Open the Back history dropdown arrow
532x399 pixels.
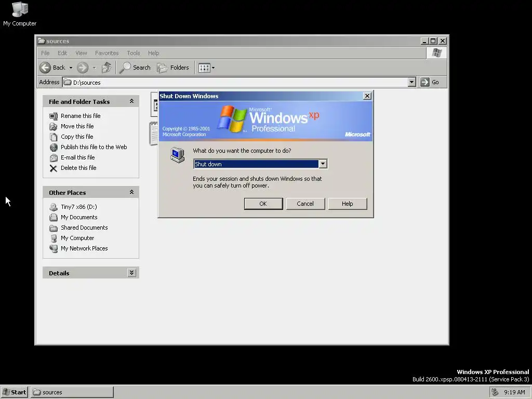tap(71, 68)
